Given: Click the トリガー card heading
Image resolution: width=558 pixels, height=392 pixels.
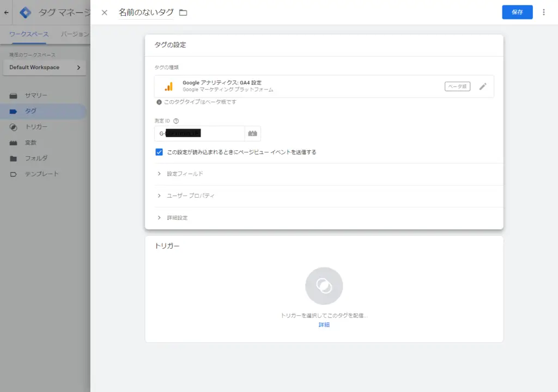Looking at the screenshot, I should (167, 246).
